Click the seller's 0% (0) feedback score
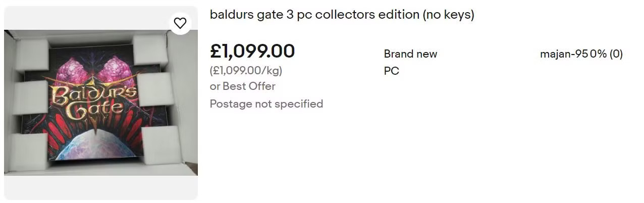The image size is (644, 203). (606, 54)
